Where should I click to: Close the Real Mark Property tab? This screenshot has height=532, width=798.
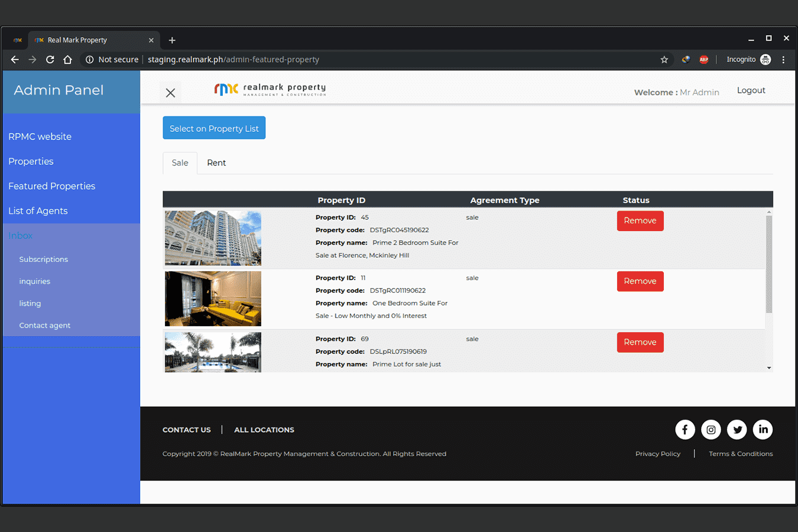pyautogui.click(x=151, y=40)
